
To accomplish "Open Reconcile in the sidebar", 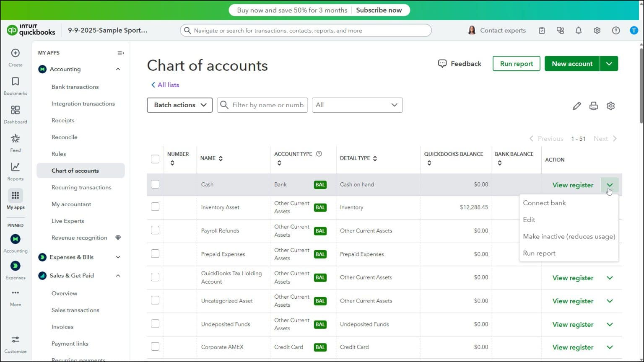I will (65, 137).
